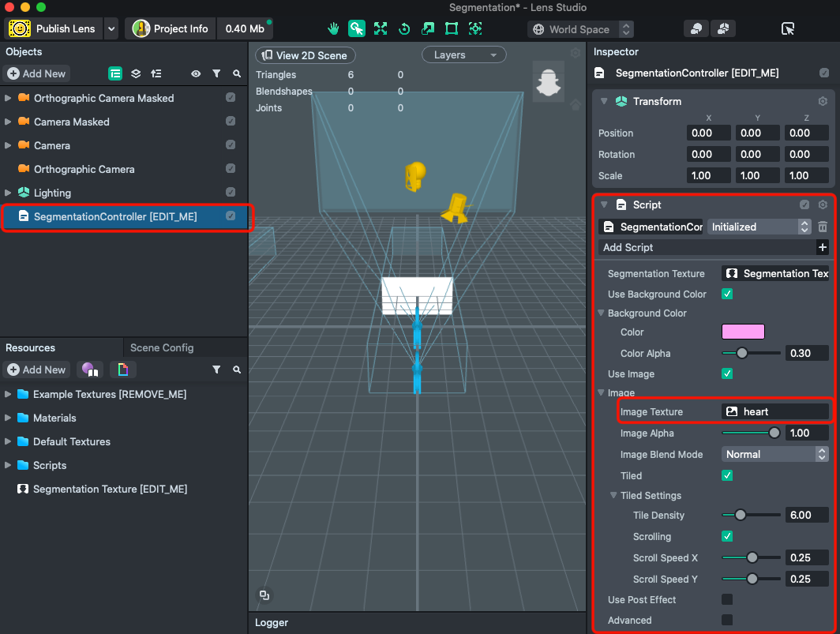The image size is (840, 634).
Task: Open Objects panel hierarchy view icon
Action: [x=115, y=73]
